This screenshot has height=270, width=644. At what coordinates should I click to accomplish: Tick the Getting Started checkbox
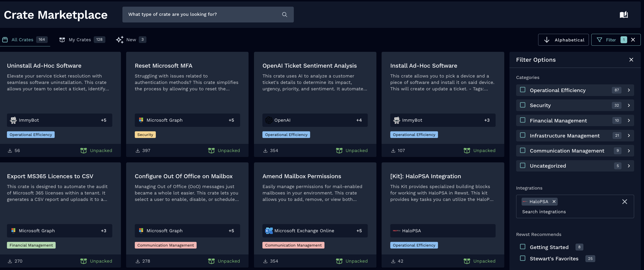tap(523, 247)
